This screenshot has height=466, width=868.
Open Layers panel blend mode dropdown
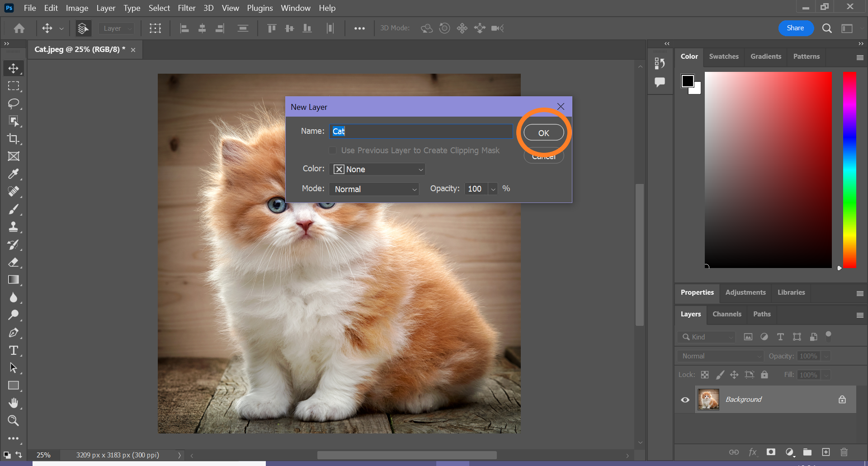tap(720, 356)
